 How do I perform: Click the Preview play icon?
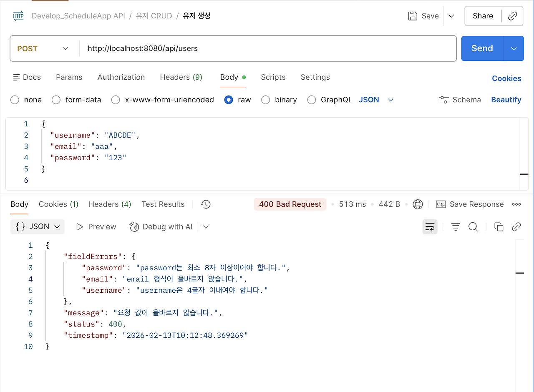tap(79, 227)
